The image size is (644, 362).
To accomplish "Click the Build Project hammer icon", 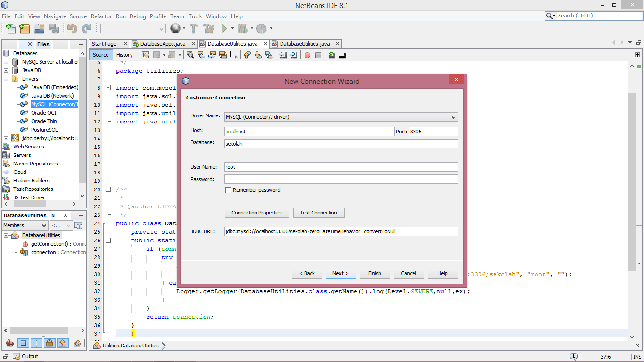I will point(193,29).
